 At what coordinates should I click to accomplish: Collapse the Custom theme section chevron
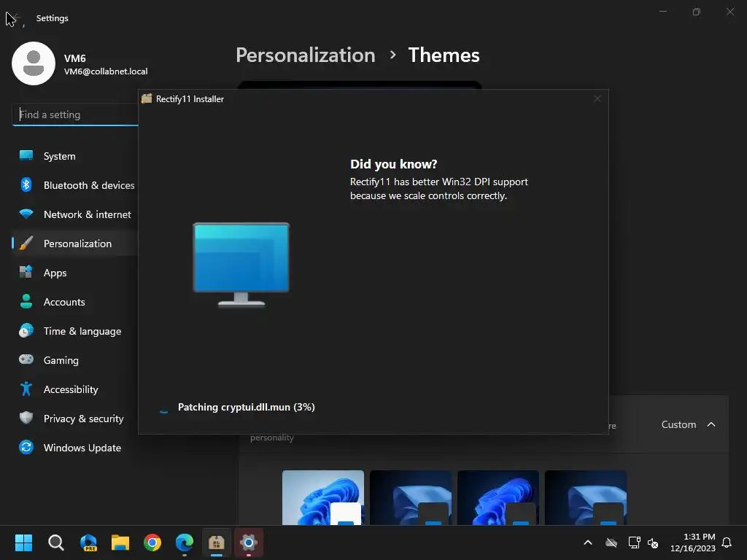(711, 424)
